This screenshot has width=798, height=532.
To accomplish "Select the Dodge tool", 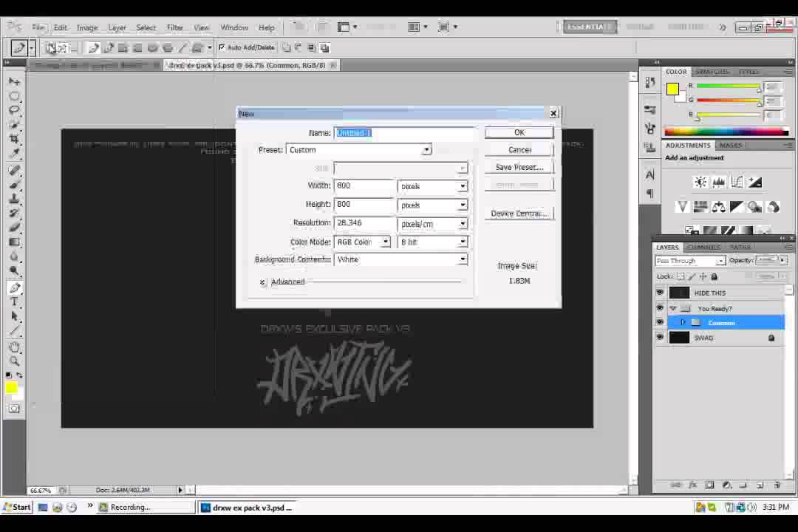I will click(x=14, y=271).
